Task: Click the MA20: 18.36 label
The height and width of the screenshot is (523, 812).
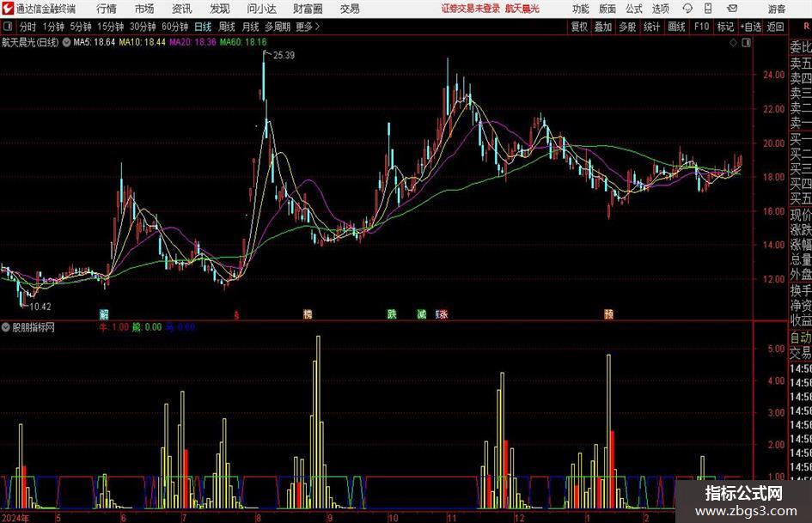Action: point(192,42)
